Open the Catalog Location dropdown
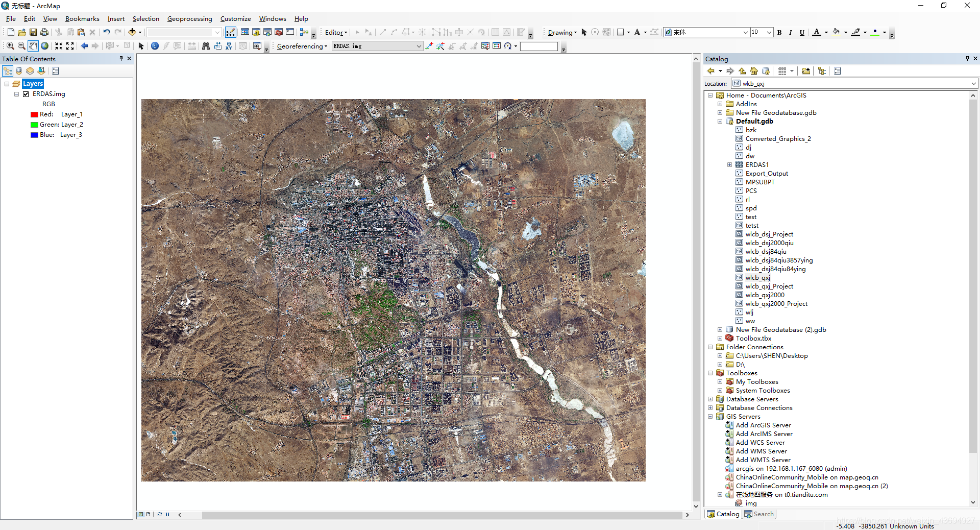The image size is (980, 530). click(x=973, y=84)
